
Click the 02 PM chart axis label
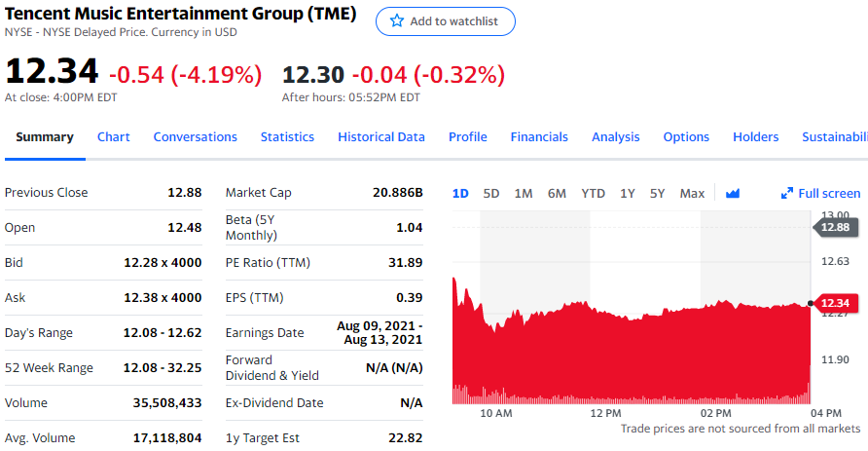point(716,413)
